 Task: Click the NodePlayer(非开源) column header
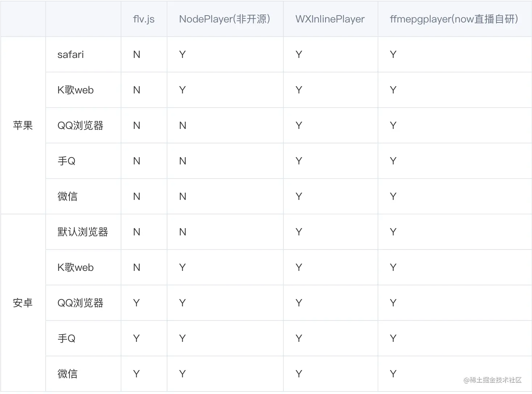click(x=225, y=19)
